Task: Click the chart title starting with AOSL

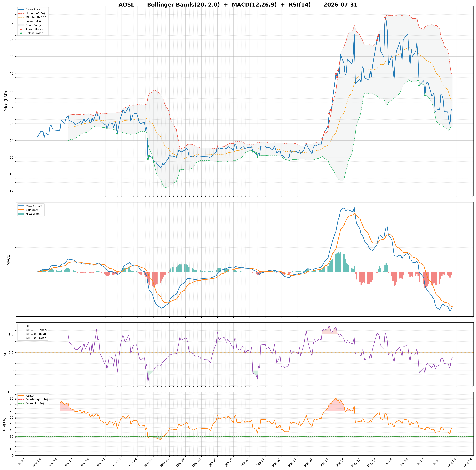Action: pyautogui.click(x=238, y=5)
